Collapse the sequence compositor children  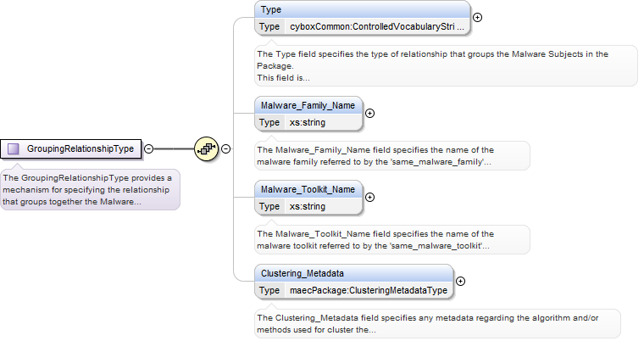click(x=225, y=149)
